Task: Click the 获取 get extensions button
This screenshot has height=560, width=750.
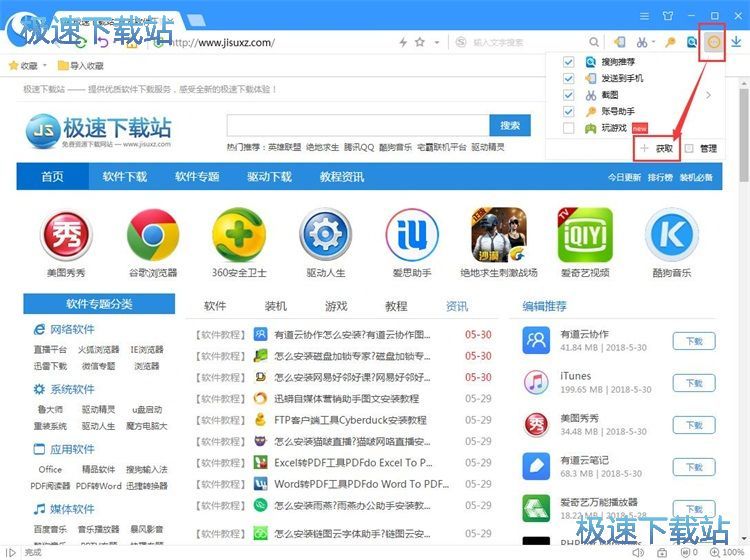Action: tap(659, 148)
